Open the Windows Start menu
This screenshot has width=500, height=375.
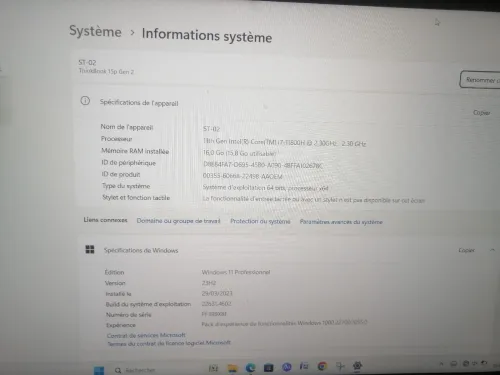pyautogui.click(x=99, y=370)
